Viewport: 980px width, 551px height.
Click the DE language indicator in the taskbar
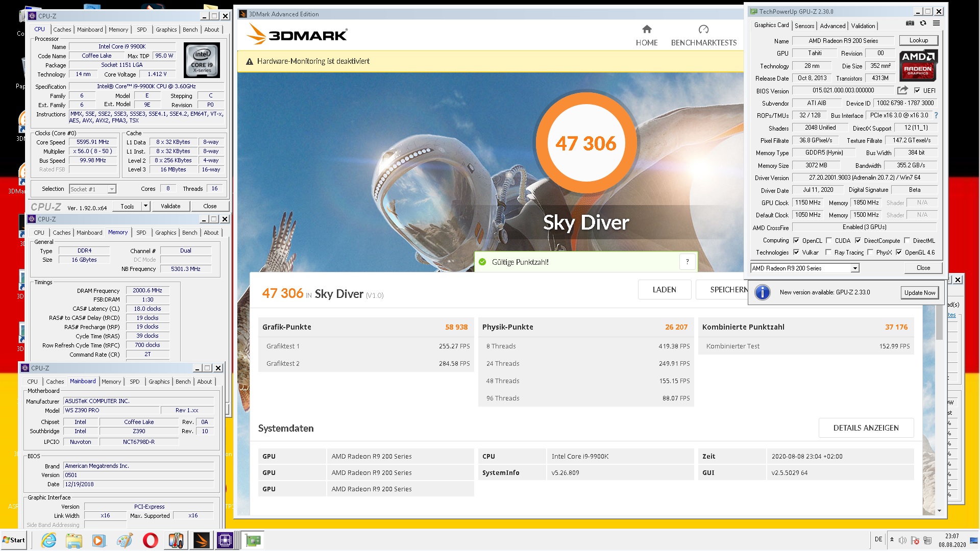[878, 539]
